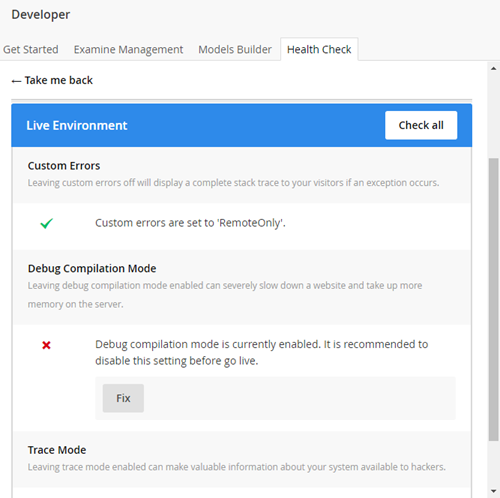This screenshot has height=498, width=500.
Task: Switch to Examine Management tab
Action: [x=128, y=49]
